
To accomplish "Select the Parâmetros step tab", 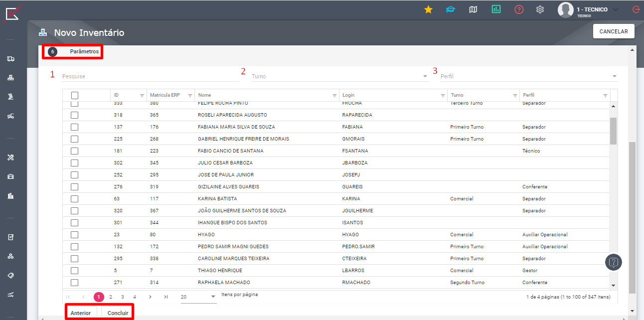I will [73, 52].
